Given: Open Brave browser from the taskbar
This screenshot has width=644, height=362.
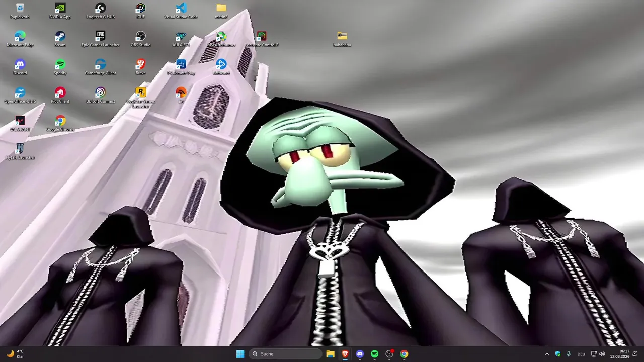Looking at the screenshot, I should pos(345,354).
